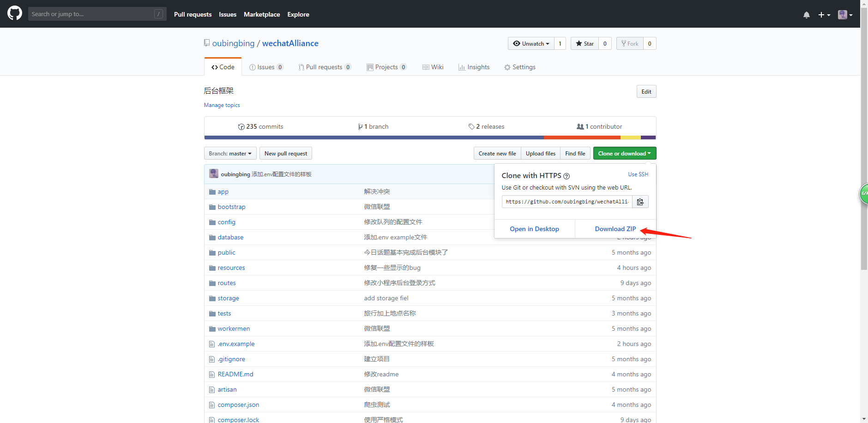Viewport: 868px width, 423px height.
Task: Open the Unwatch dropdown
Action: [531, 43]
